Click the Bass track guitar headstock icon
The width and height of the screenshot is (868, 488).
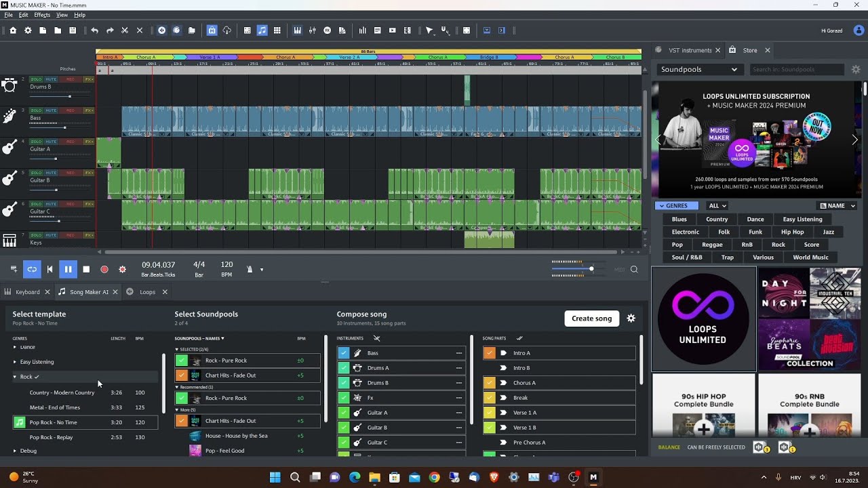(x=9, y=117)
